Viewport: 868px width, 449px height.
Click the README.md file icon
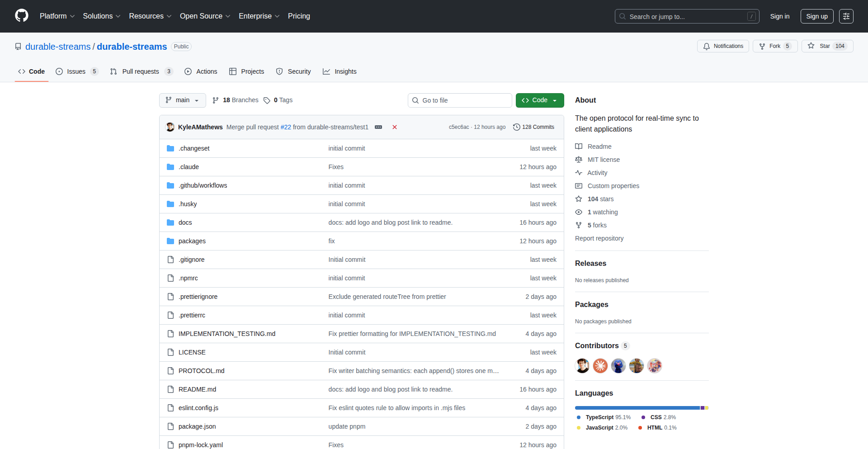click(x=170, y=389)
